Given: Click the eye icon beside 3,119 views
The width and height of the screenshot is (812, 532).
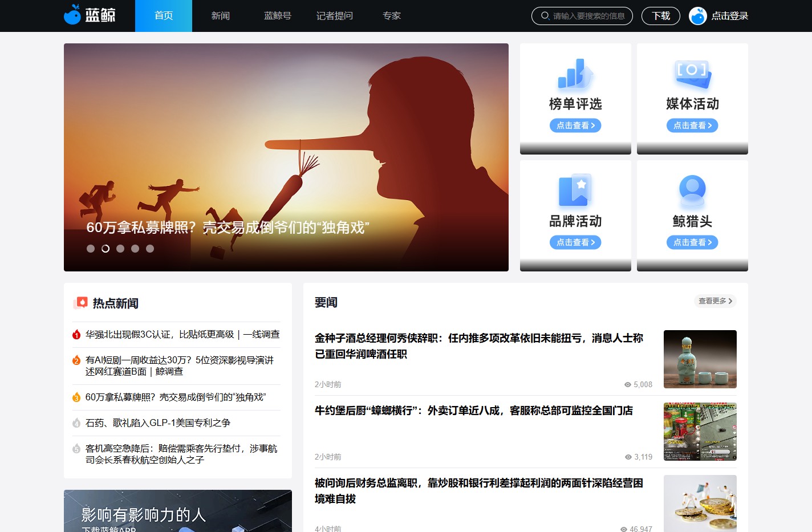Looking at the screenshot, I should click(x=628, y=457).
